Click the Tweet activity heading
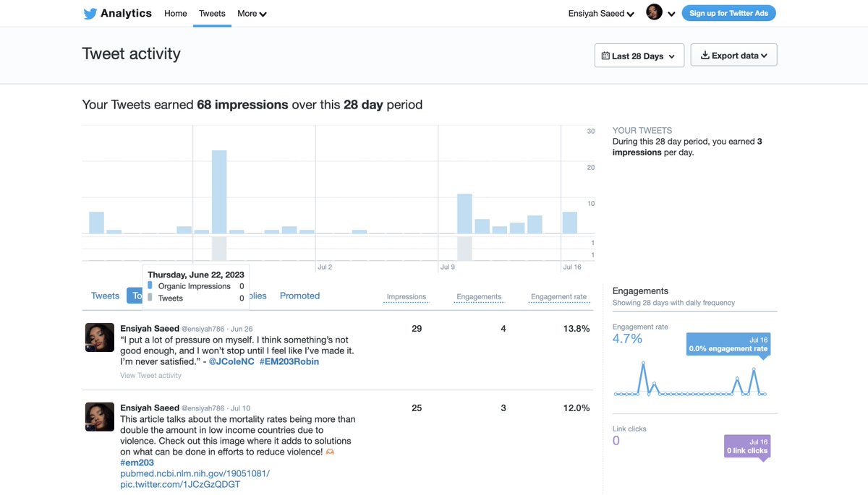The image size is (868, 495). pyautogui.click(x=131, y=54)
